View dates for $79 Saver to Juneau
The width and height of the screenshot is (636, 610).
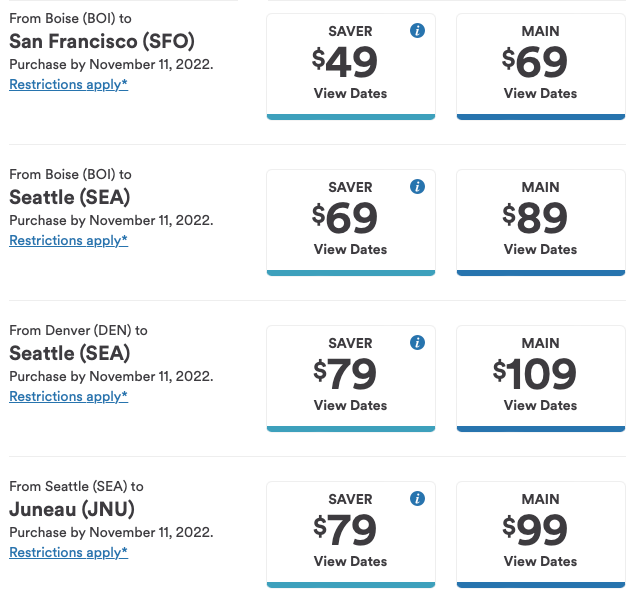(x=350, y=561)
